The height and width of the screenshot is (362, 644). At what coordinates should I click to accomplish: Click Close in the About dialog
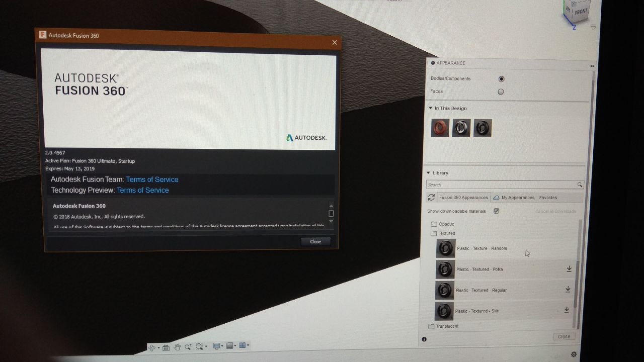[x=315, y=242]
